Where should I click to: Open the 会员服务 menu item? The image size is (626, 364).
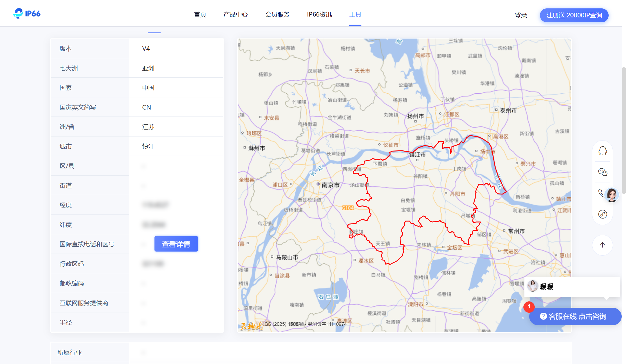[x=277, y=14]
